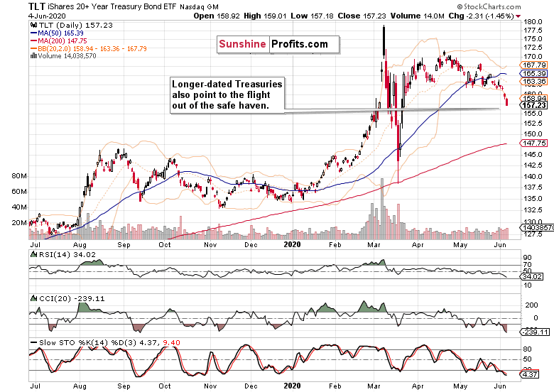Click the StockCharts.com copyright logo

point(489,6)
